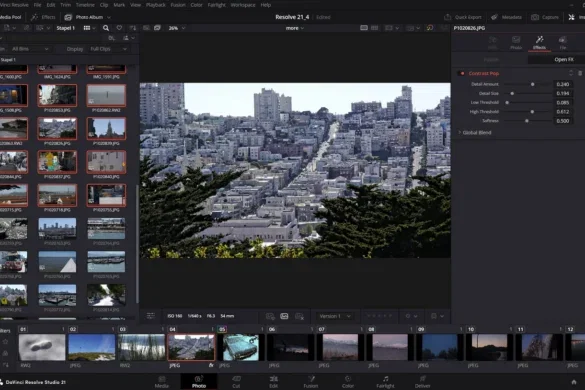Select filmstrip thumbnail 05 with blue car
The height and width of the screenshot is (390, 585).
[241, 347]
